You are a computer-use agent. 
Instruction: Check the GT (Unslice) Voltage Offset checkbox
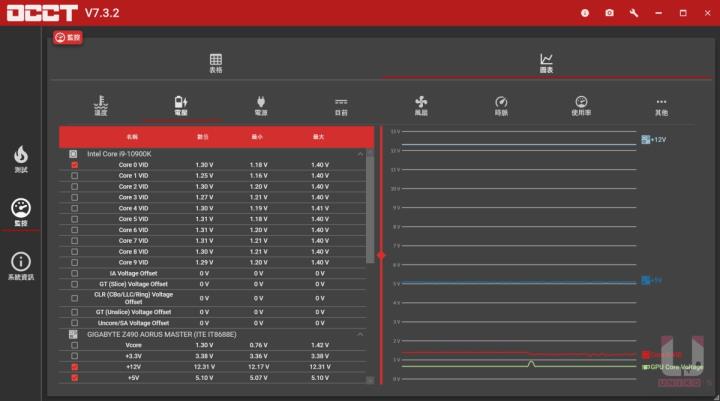pos(74,312)
